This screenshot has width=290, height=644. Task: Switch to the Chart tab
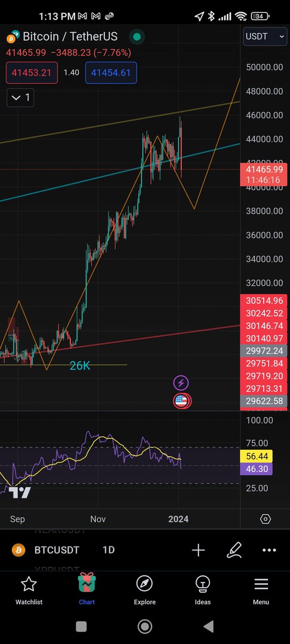tap(86, 590)
